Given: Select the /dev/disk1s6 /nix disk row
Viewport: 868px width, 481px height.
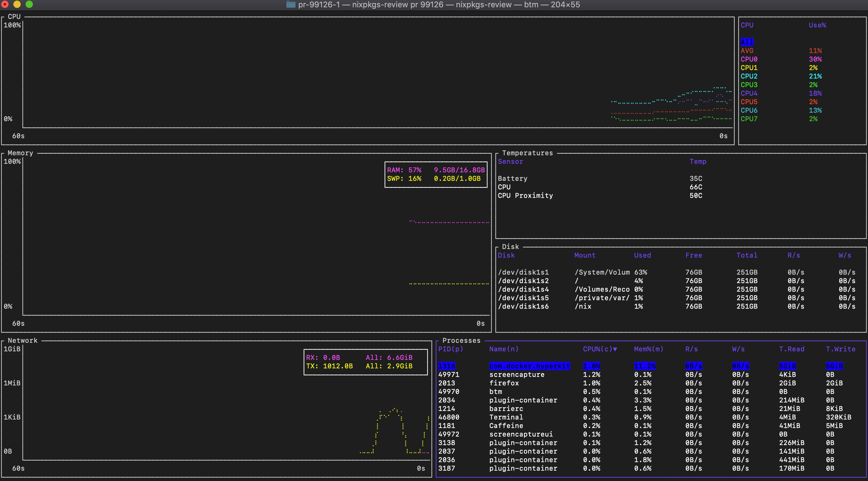Looking at the screenshot, I should click(523, 306).
